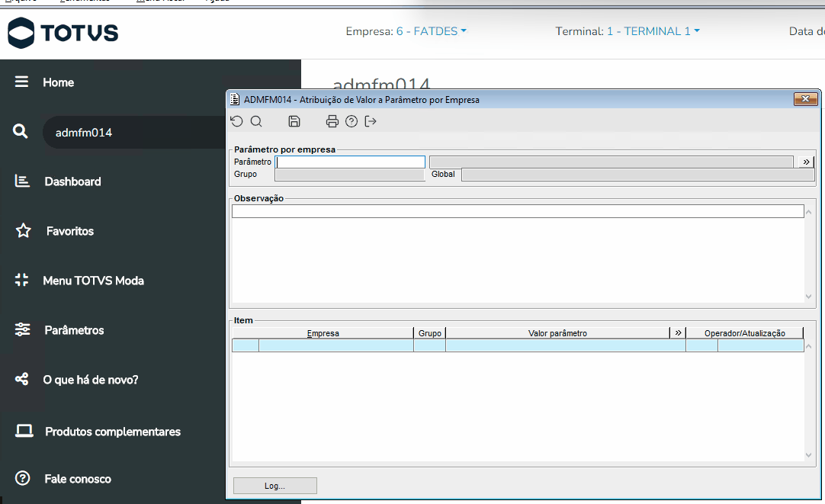Open Favoritos in the sidebar
825x504 pixels.
point(70,231)
